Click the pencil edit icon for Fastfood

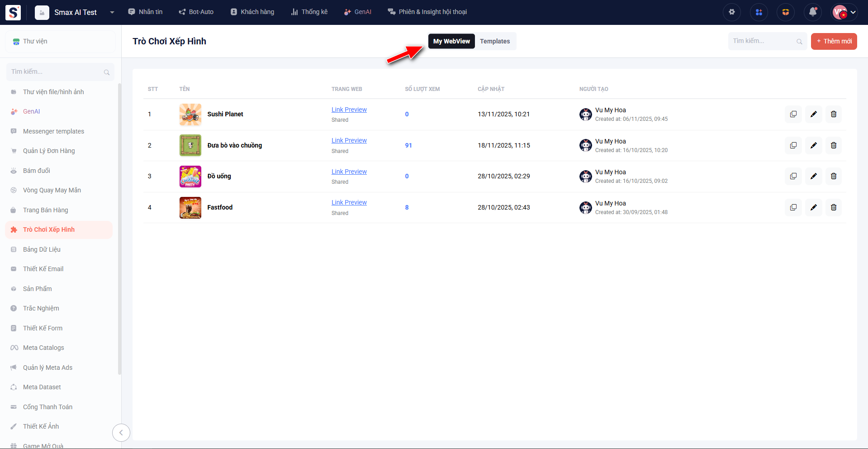[x=813, y=207]
